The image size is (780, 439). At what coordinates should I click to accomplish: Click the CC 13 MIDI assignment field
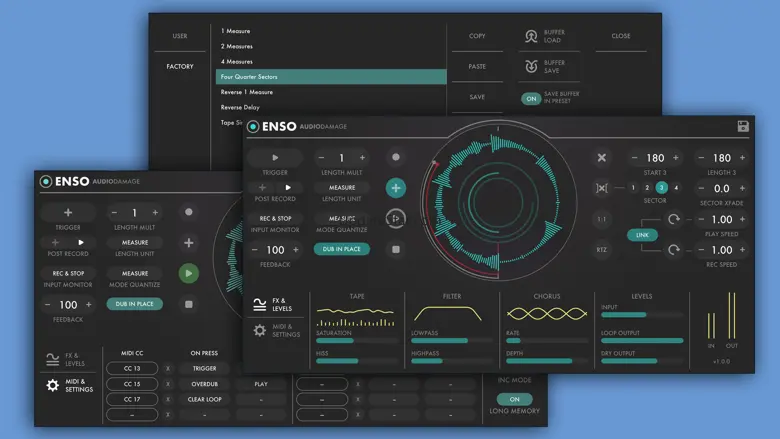pyautogui.click(x=132, y=368)
